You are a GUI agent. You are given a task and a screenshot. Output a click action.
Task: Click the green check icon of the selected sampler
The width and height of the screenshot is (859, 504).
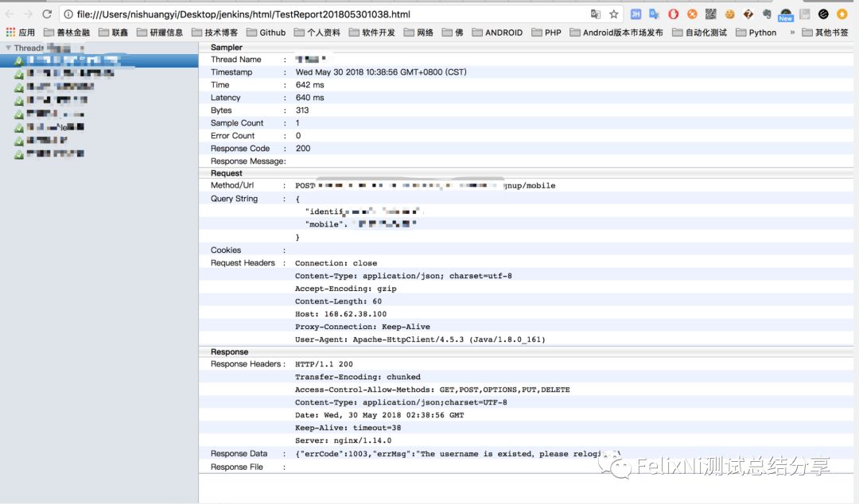pyautogui.click(x=18, y=60)
